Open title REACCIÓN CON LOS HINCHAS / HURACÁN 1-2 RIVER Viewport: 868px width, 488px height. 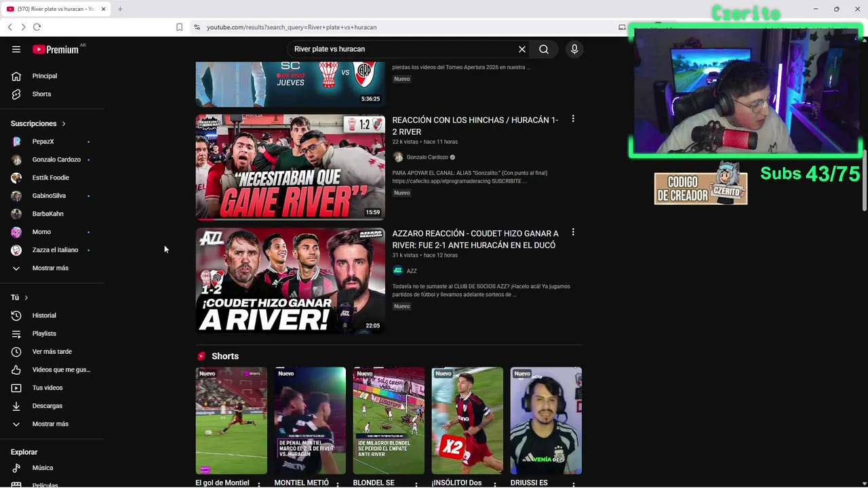click(x=475, y=126)
